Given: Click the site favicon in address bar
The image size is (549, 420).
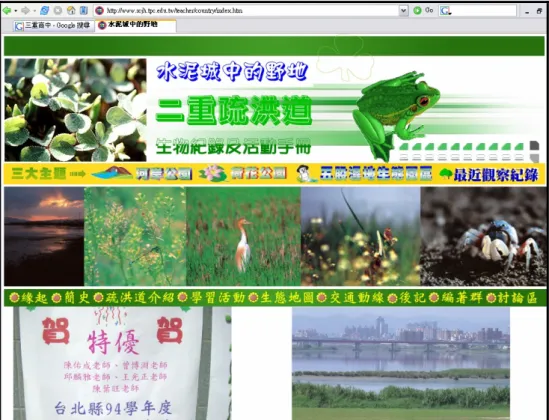Looking at the screenshot, I should tap(99, 10).
